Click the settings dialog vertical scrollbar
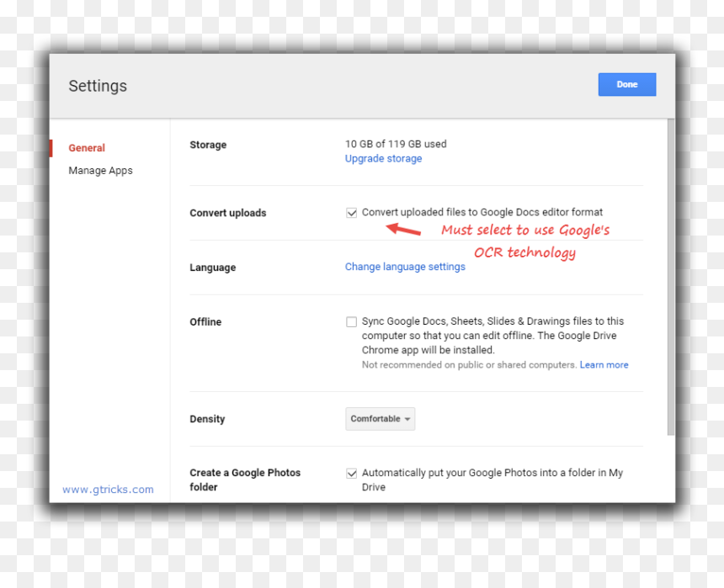 click(x=670, y=277)
